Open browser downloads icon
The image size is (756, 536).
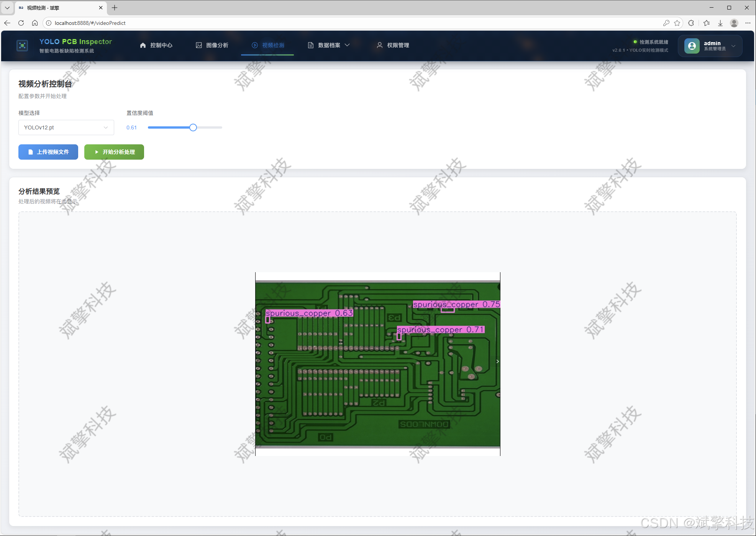720,23
